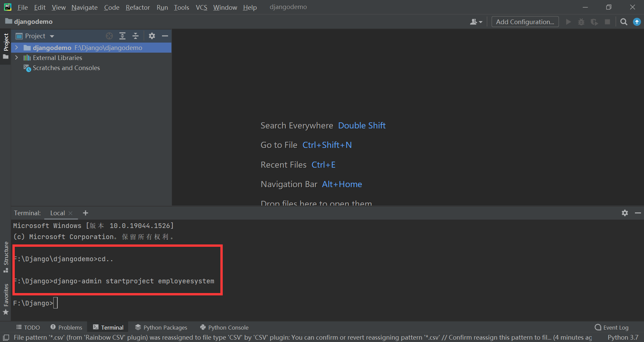Screen dimensions: 644x342
Task: Open Python Packages tool window
Action: coord(161,327)
